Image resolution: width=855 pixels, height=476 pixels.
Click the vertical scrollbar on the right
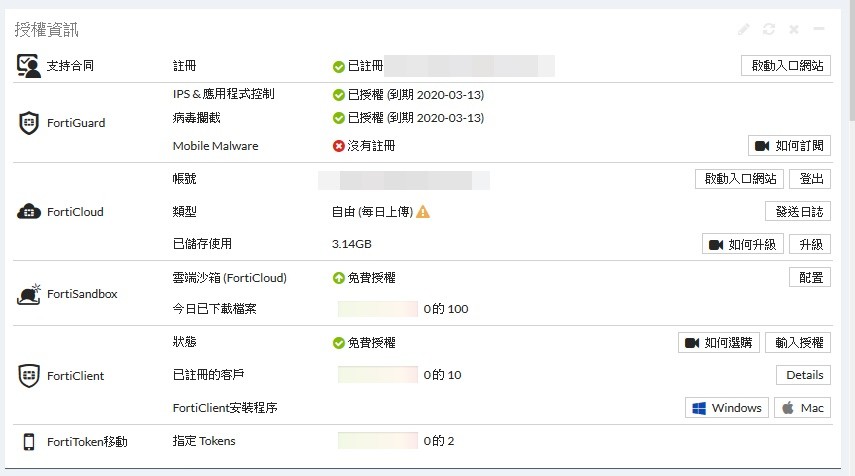tap(852, 60)
